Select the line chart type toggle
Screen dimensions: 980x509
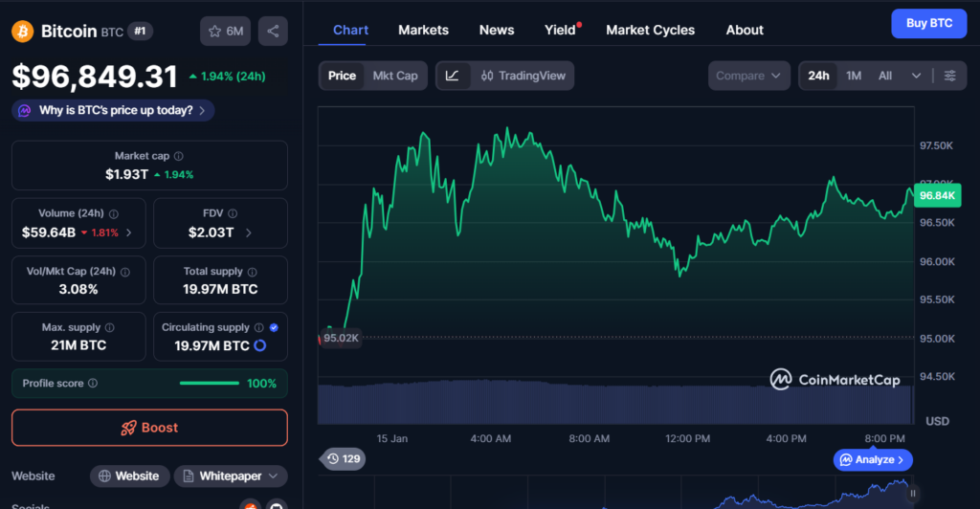pos(453,76)
